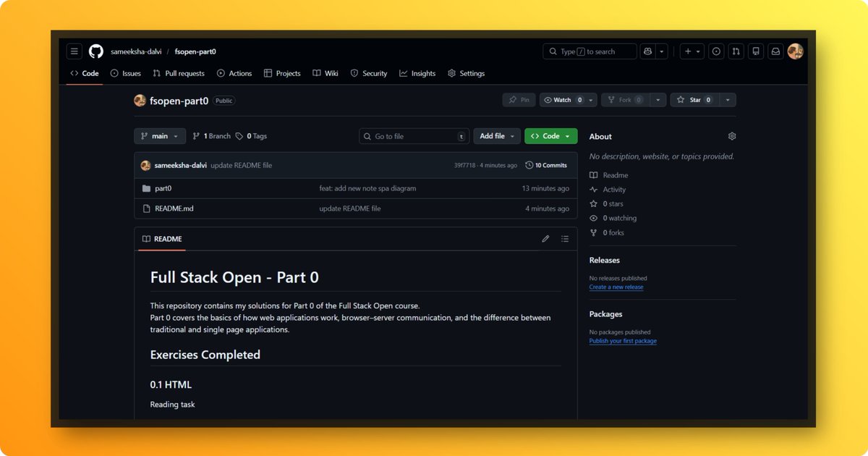The image size is (868, 456).
Task: Click the latest commit message update README file
Action: [x=242, y=165]
